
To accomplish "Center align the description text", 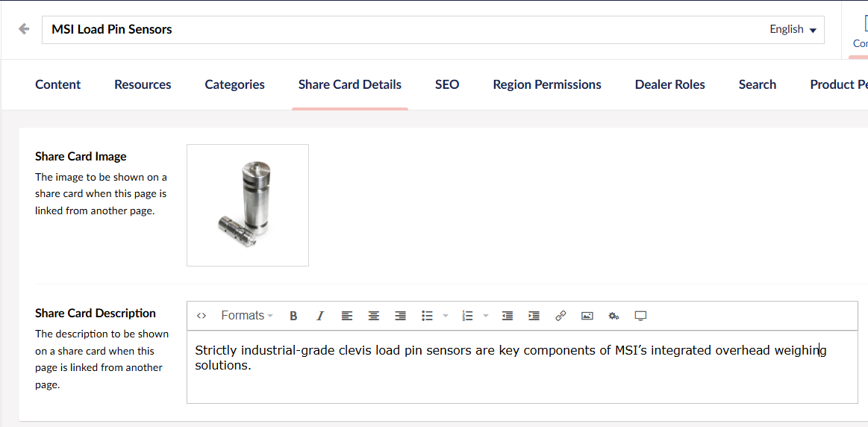I will 374,316.
